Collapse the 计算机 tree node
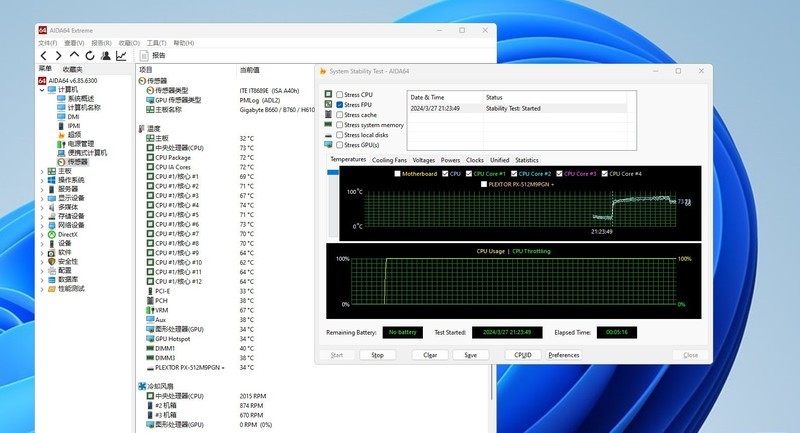Viewport: 800px width, 433px height. pyautogui.click(x=42, y=89)
